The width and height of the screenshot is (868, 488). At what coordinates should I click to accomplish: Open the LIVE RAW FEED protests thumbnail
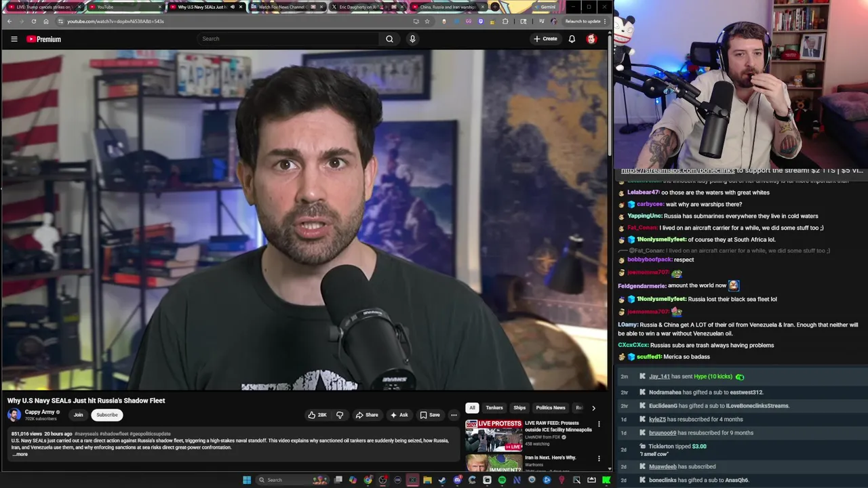point(494,436)
